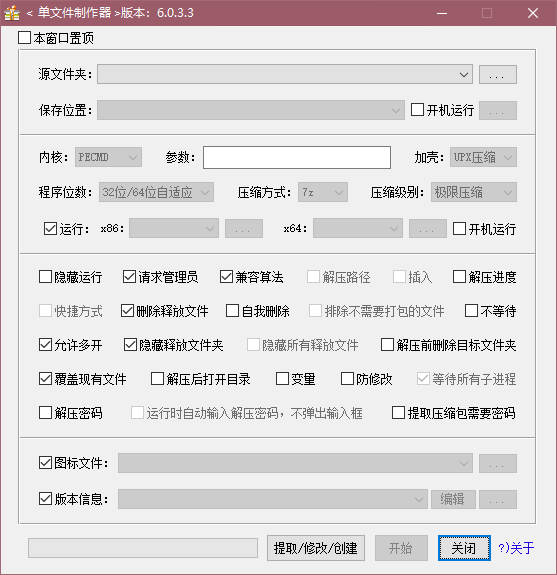The width and height of the screenshot is (557, 575).
Task: Open the 图标文件 path dropdown
Action: click(x=295, y=463)
